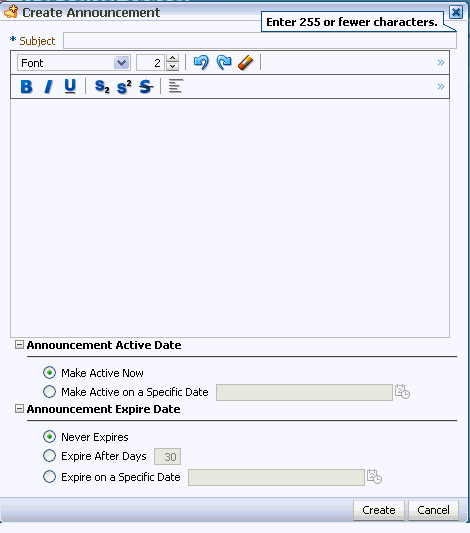Redo the last edit
The height and width of the screenshot is (533, 470).
pos(224,63)
